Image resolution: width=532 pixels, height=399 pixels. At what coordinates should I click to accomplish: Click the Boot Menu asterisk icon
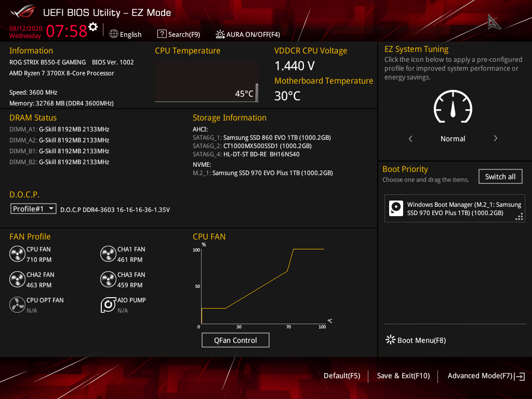pos(391,340)
